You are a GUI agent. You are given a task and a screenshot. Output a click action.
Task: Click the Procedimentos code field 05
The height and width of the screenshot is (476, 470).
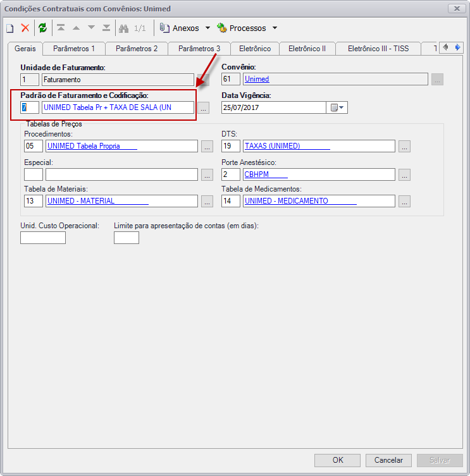34,146
